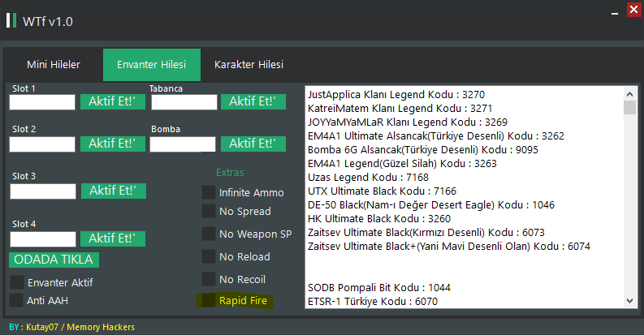Click the Bomba input field
Screen dimensions: 644x335
[183, 144]
